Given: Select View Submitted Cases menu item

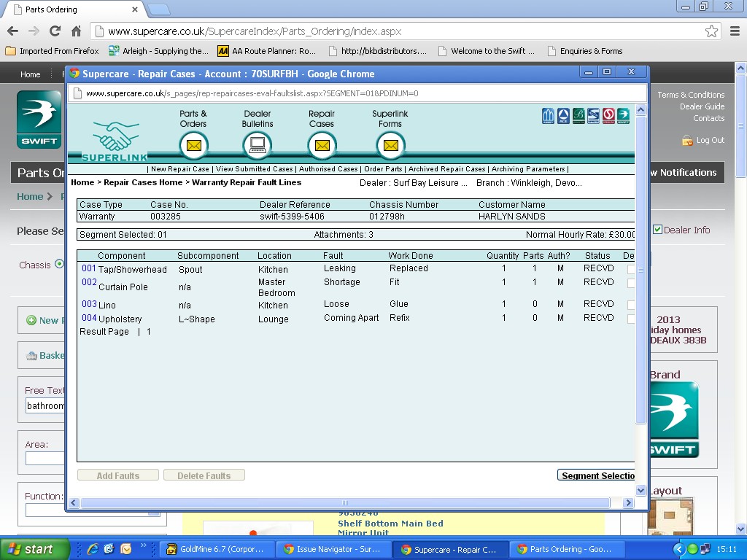Looking at the screenshot, I should [254, 169].
